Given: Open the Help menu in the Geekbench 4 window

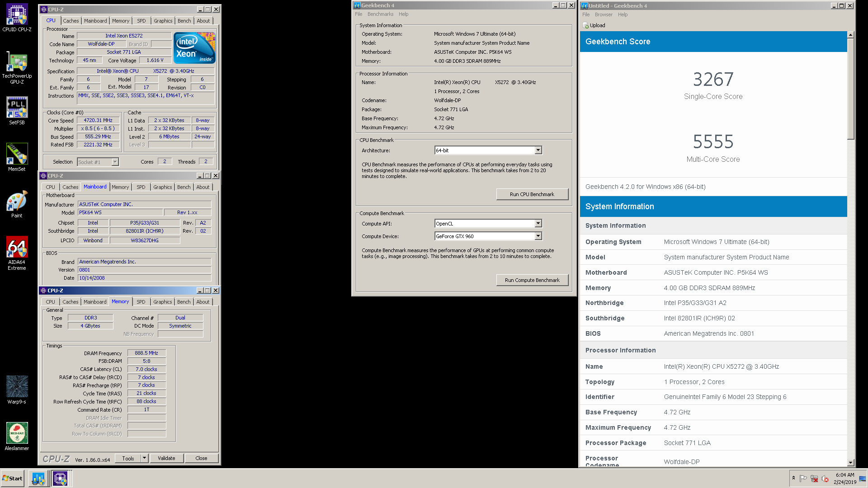Looking at the screenshot, I should point(403,14).
